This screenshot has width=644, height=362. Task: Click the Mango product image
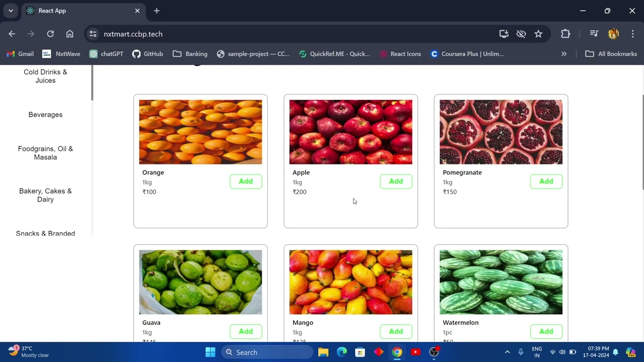pos(351,282)
